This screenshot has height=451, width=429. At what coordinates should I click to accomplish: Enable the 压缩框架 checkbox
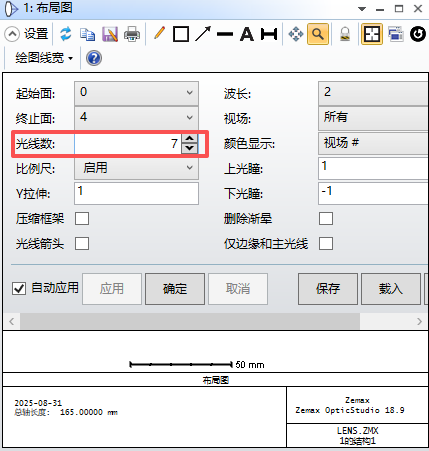[82, 219]
